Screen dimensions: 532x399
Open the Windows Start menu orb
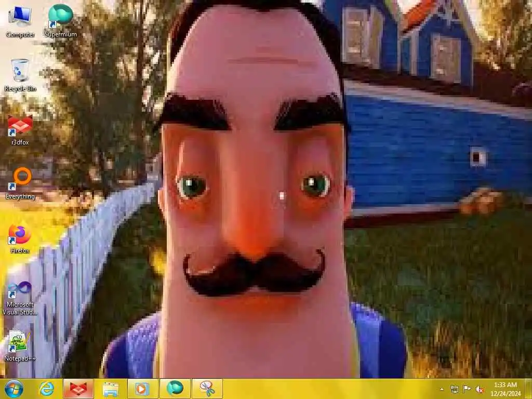[14, 389]
